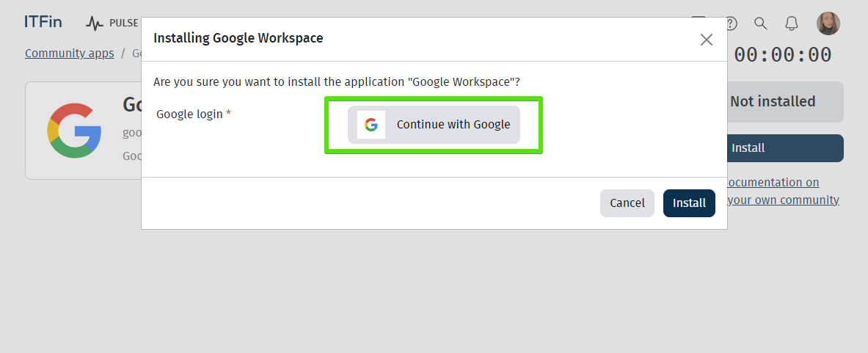Open the notifications bell icon

[x=792, y=23]
